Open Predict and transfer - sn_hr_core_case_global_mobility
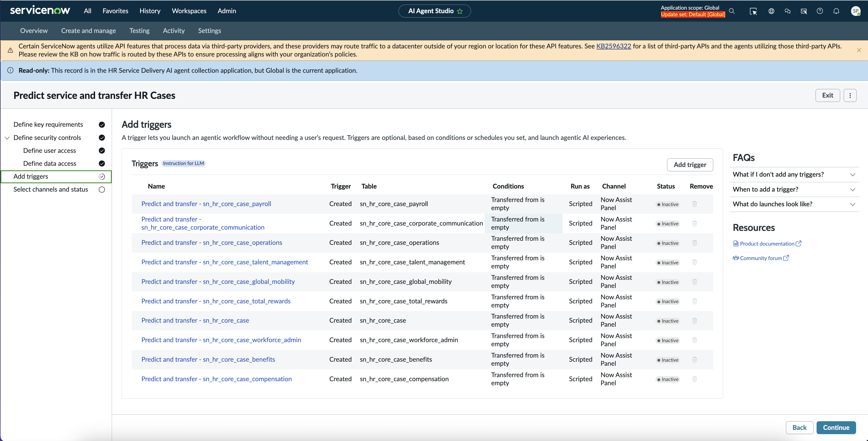 218,282
